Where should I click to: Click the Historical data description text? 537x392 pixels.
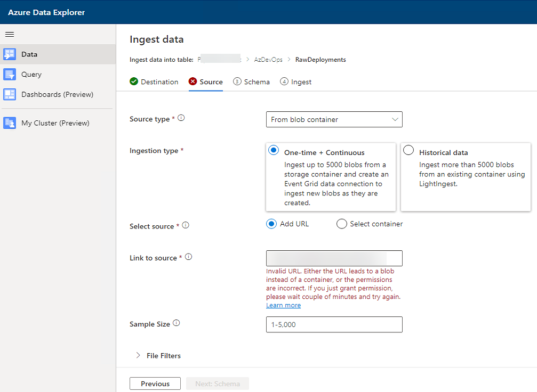[472, 174]
